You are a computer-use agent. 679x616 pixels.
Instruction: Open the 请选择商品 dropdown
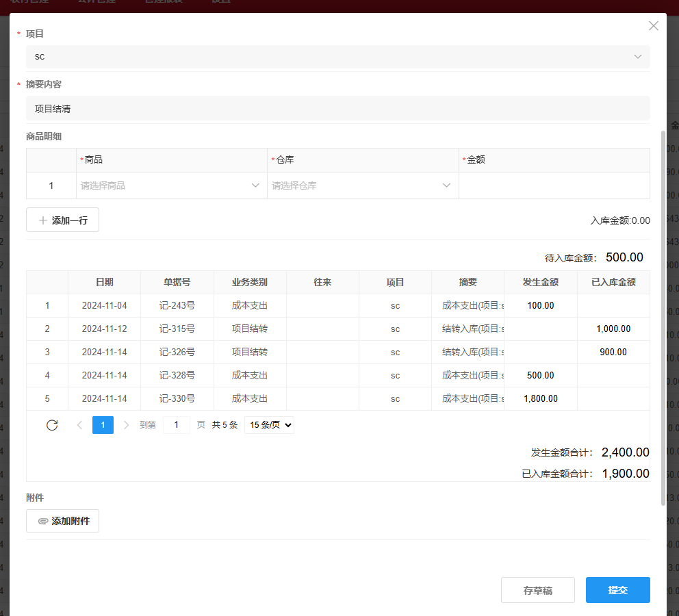(x=170, y=185)
